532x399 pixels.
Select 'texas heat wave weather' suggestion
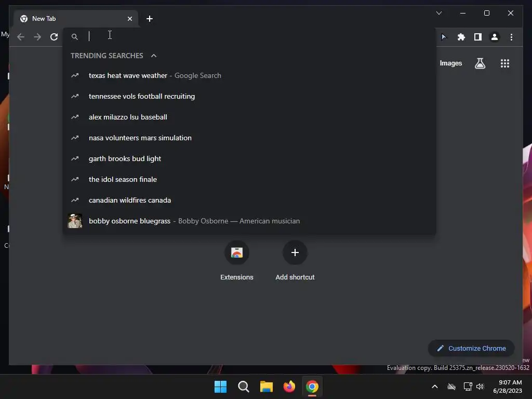pos(249,75)
